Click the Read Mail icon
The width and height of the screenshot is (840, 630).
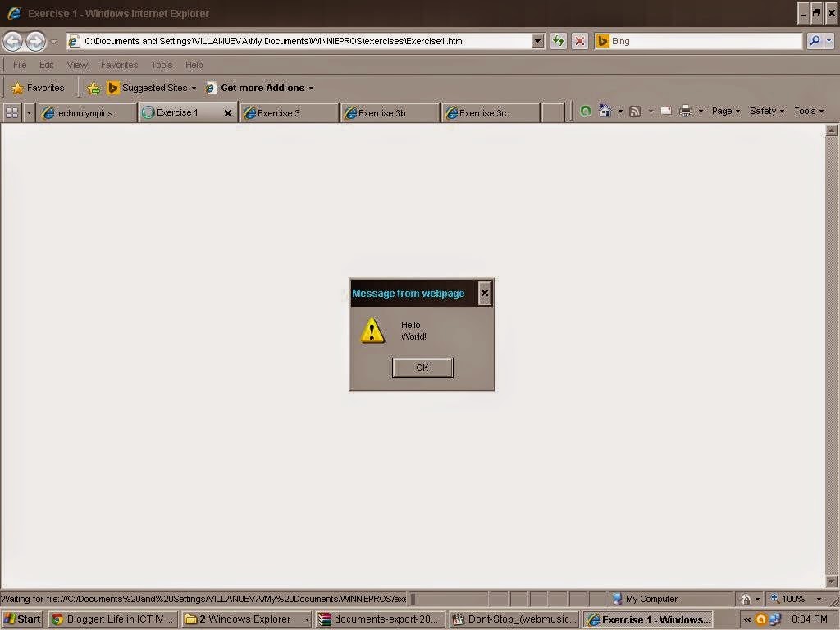pyautogui.click(x=666, y=112)
